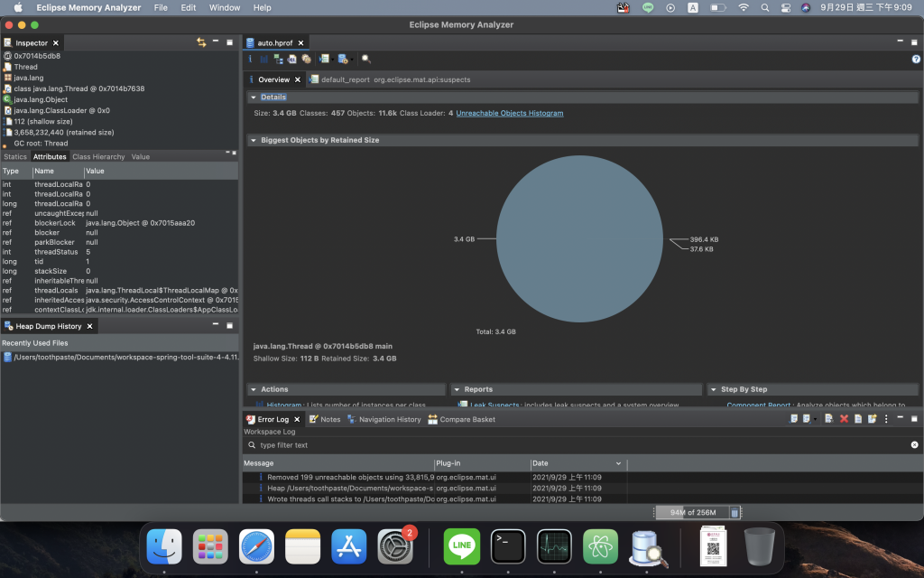Image resolution: width=924 pixels, height=578 pixels.
Task: Open the Leak Suspects report link
Action: click(494, 405)
